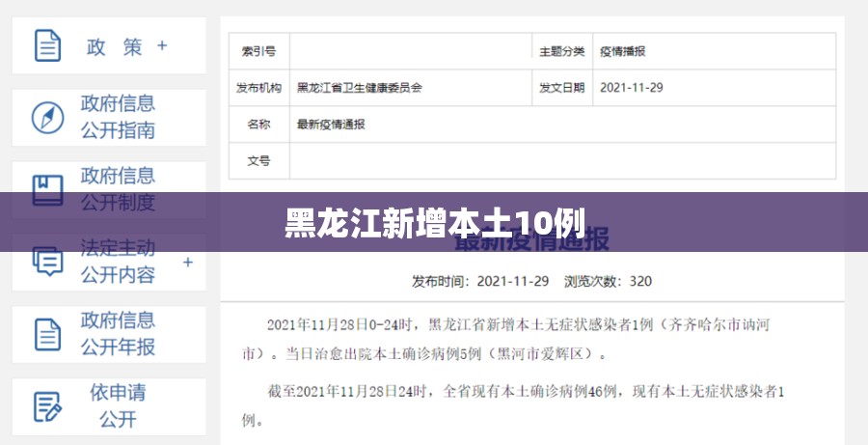The image size is (868, 445).
Task: Click the 发文日期 label cell
Action: (562, 88)
